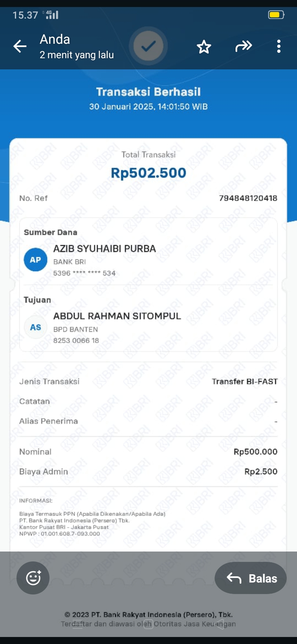Tap the Transaksi Berhasil heading
The width and height of the screenshot is (297, 644).
(148, 92)
